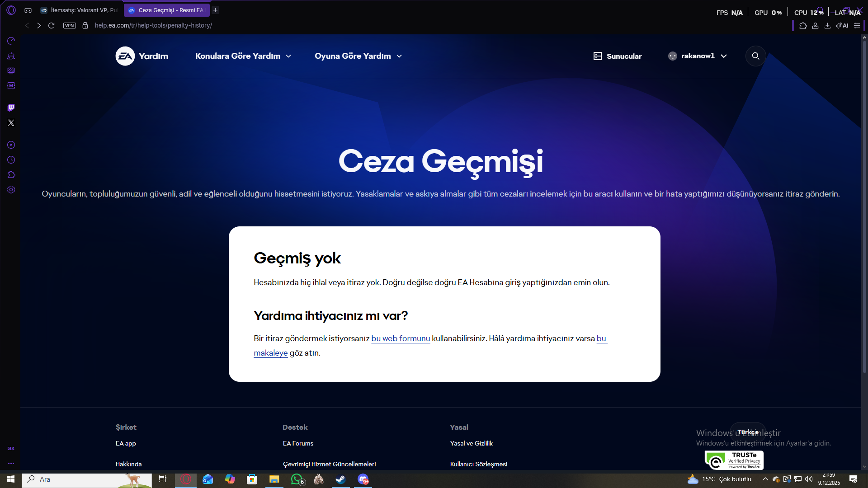Open sidebar settings gear icon
868x488 pixels.
click(x=11, y=190)
